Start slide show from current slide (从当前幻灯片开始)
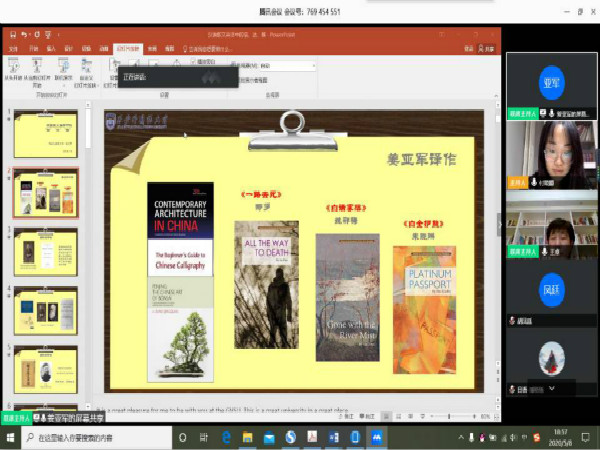The width and height of the screenshot is (600, 450). [37, 72]
